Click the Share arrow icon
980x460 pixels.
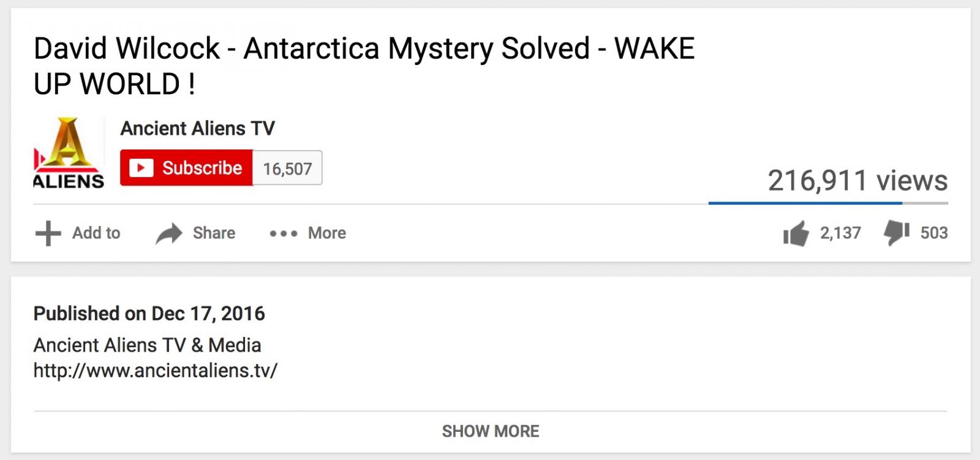169,233
